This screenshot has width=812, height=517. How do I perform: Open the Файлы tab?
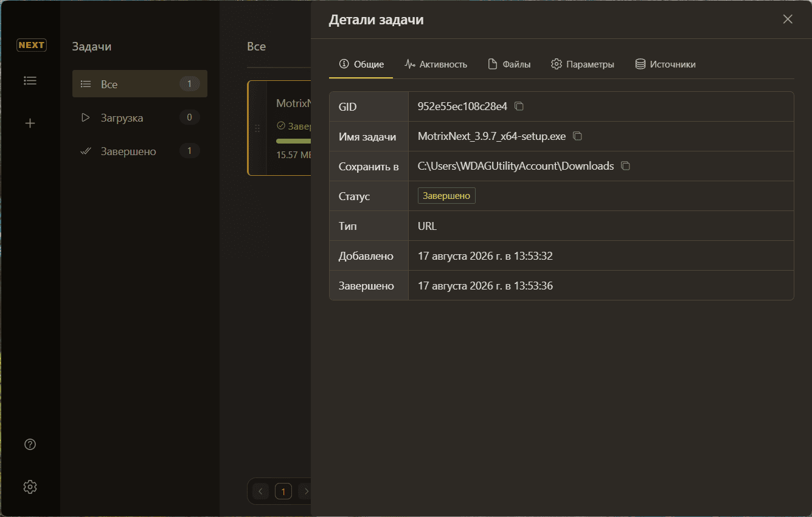509,64
